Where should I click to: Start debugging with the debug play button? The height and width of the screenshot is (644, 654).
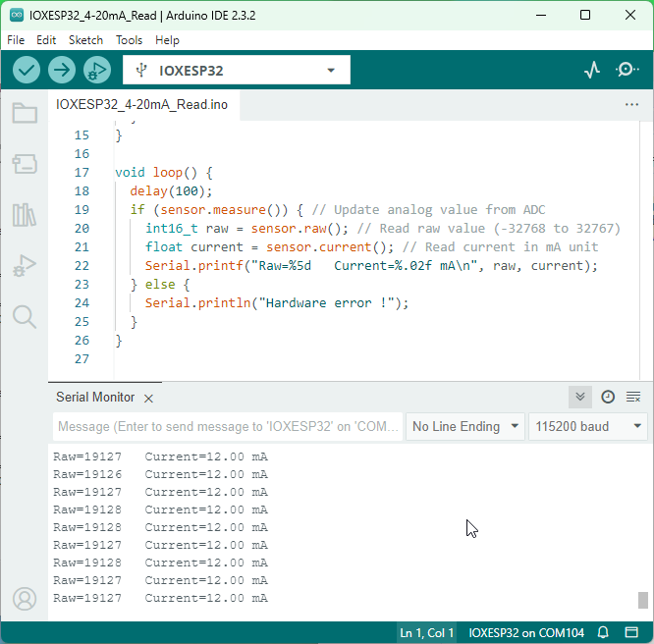(x=97, y=70)
